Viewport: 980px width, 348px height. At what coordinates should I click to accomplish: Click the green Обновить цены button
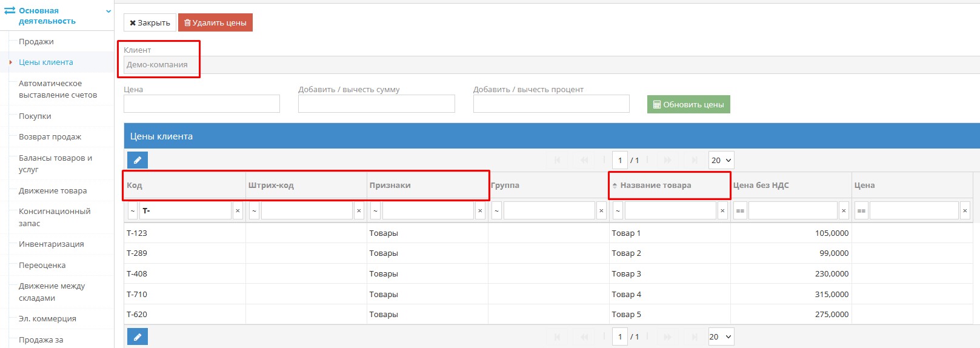[x=688, y=104]
